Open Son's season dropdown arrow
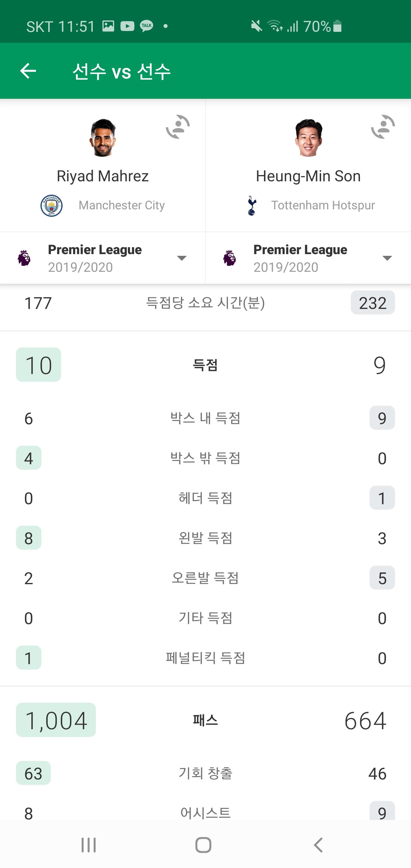Viewport: 411px width, 868px height. click(387, 258)
